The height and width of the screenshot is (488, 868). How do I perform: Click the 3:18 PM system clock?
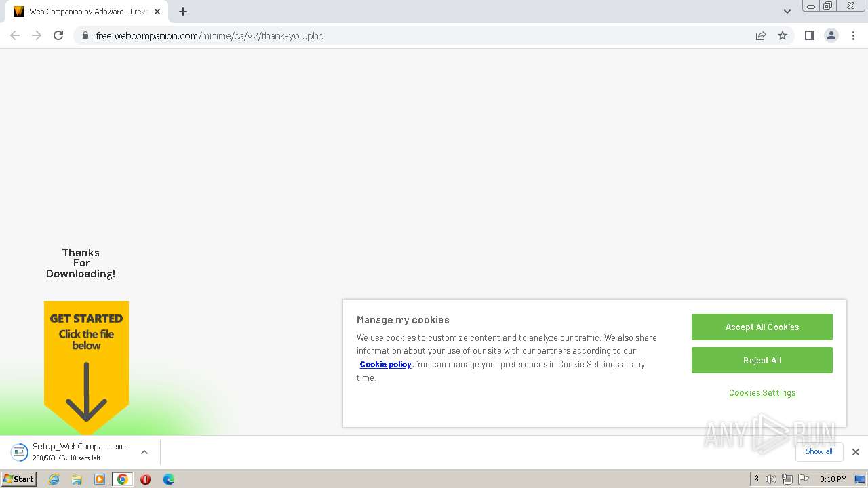click(833, 479)
